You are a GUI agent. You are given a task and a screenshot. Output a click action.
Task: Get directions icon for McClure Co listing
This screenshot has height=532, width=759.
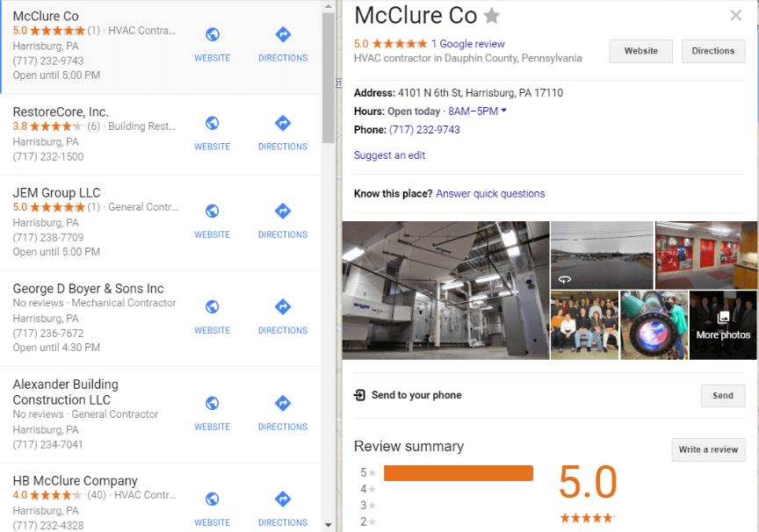click(283, 35)
